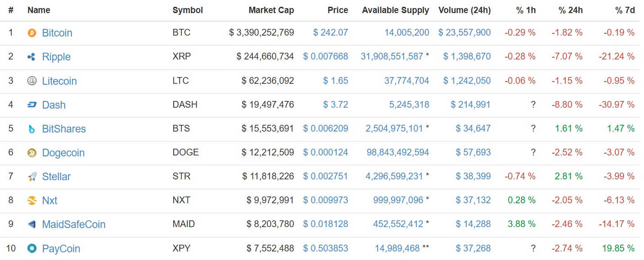Click PayCoin price $ 0.503853

click(326, 248)
